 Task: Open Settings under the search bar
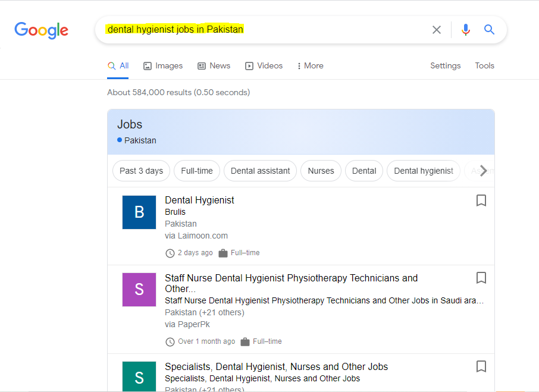pyautogui.click(x=445, y=65)
